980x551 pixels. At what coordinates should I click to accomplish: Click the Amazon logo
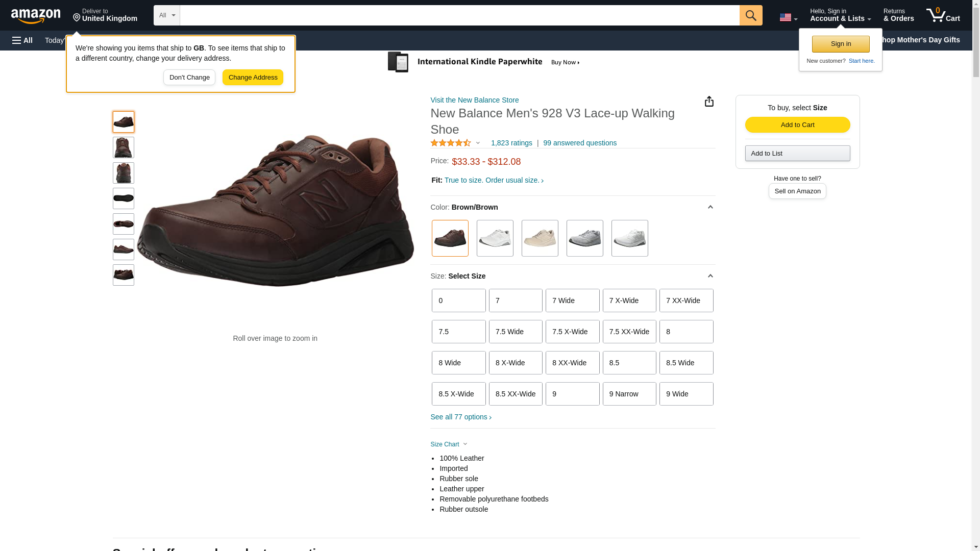click(x=36, y=16)
